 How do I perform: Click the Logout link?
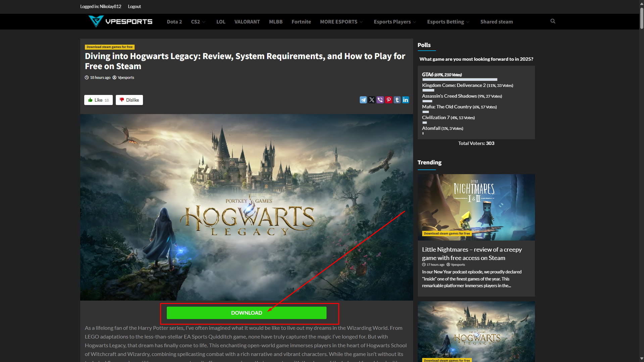click(134, 6)
